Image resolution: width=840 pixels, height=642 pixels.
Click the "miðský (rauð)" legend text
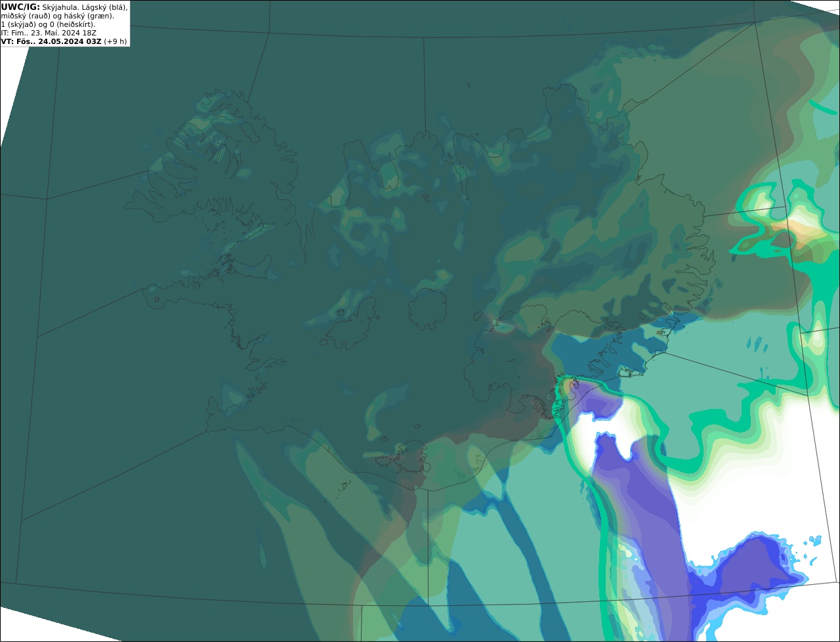pyautogui.click(x=26, y=16)
